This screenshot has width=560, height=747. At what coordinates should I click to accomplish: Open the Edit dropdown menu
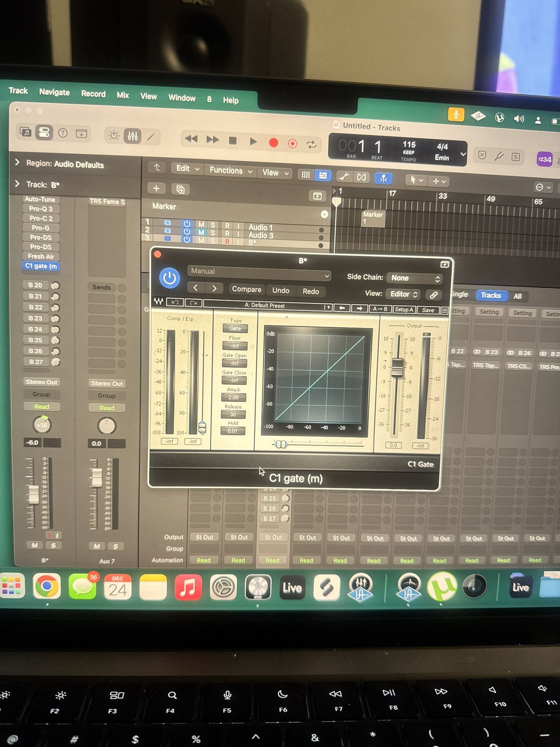point(188,169)
